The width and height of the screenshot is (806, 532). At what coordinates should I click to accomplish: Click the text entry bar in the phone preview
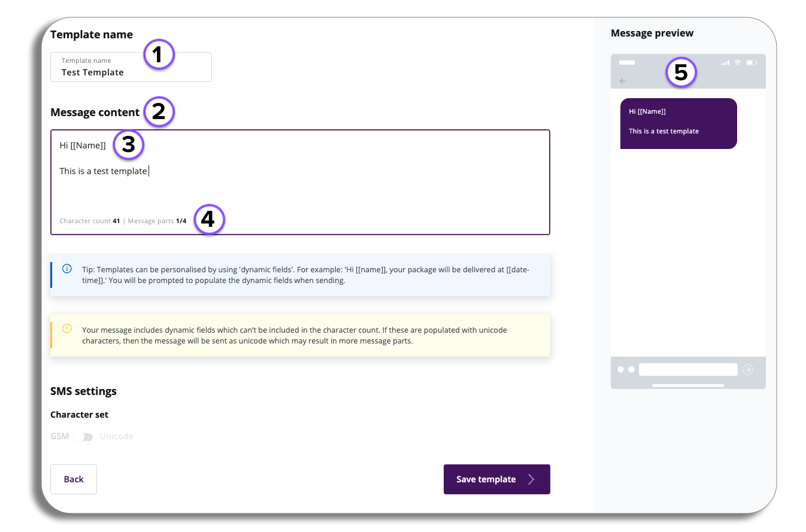[x=687, y=370]
